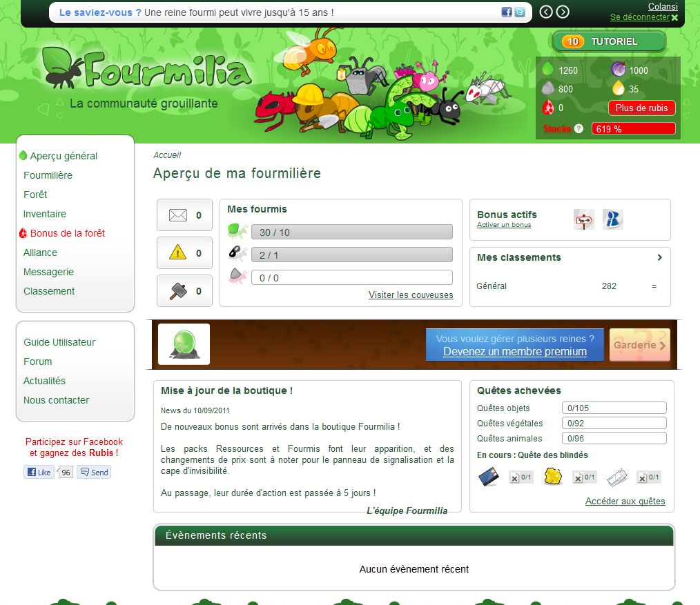Share the tip on Twitter icon

click(x=520, y=12)
